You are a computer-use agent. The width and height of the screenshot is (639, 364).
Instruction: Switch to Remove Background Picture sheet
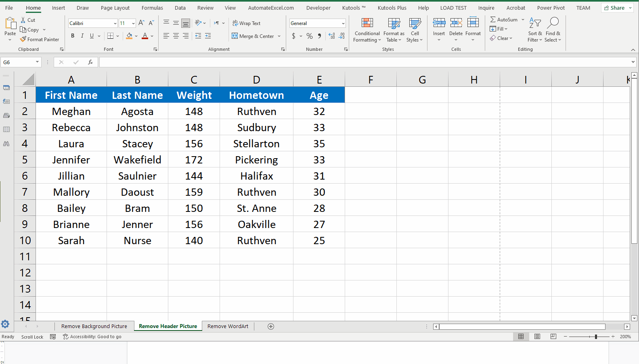coord(94,326)
